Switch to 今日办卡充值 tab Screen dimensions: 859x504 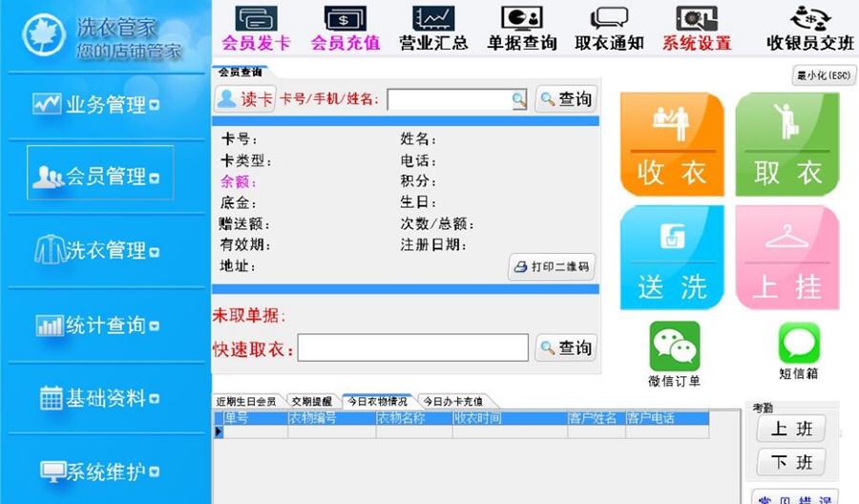coord(453,402)
